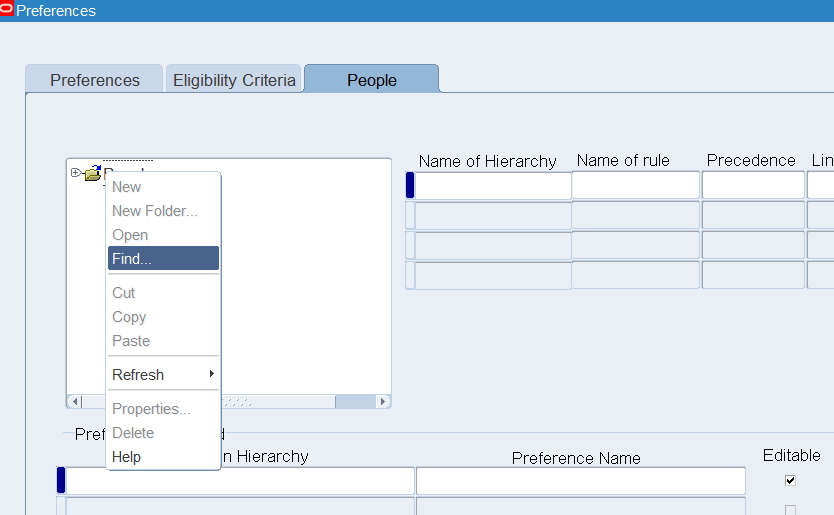Open the Refresh submenu arrow

tap(212, 373)
